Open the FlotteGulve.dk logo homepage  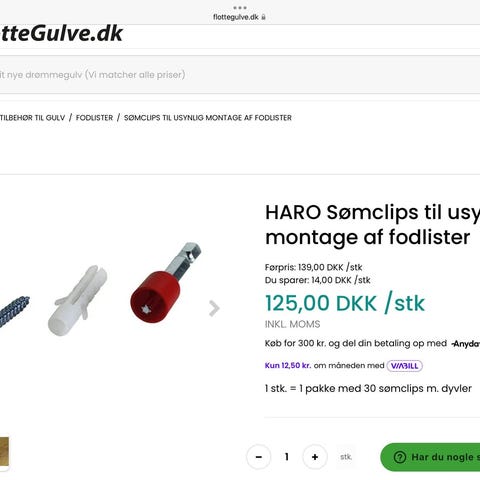62,34
